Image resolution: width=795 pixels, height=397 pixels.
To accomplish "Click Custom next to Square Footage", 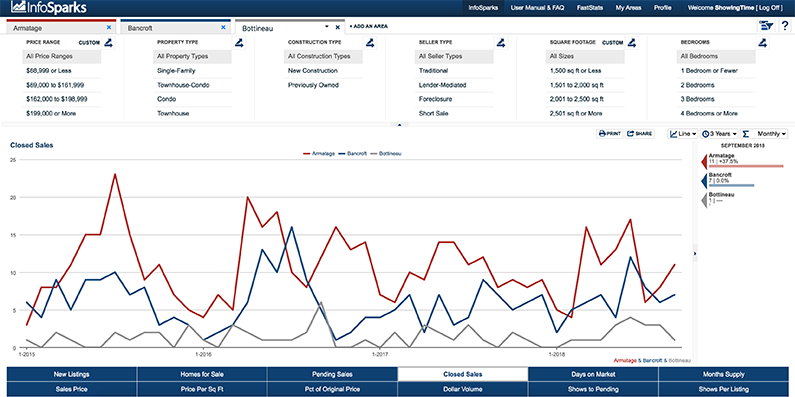I will (612, 43).
